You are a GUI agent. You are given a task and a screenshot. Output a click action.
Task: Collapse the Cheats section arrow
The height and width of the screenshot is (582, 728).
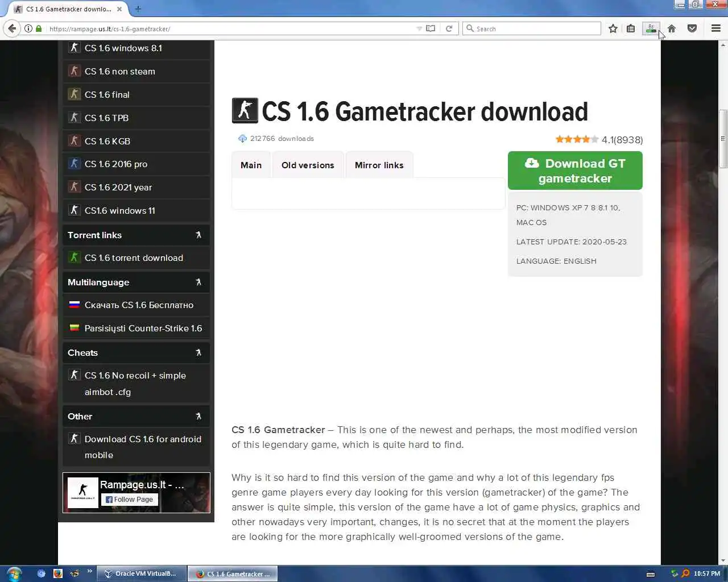tap(198, 352)
